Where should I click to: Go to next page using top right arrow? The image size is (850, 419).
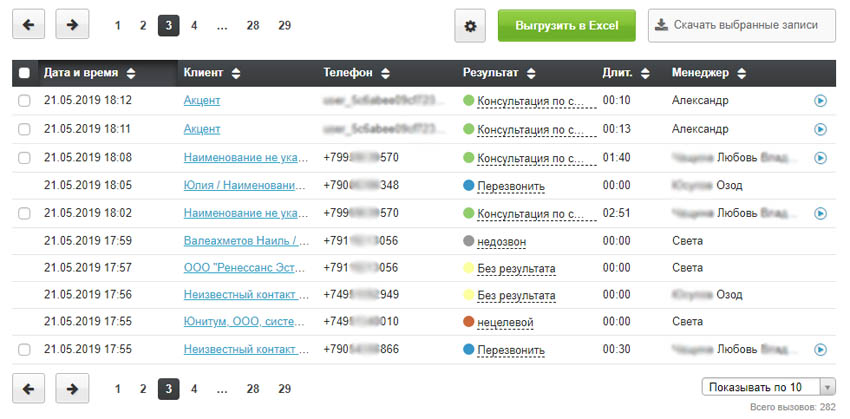coord(72,26)
